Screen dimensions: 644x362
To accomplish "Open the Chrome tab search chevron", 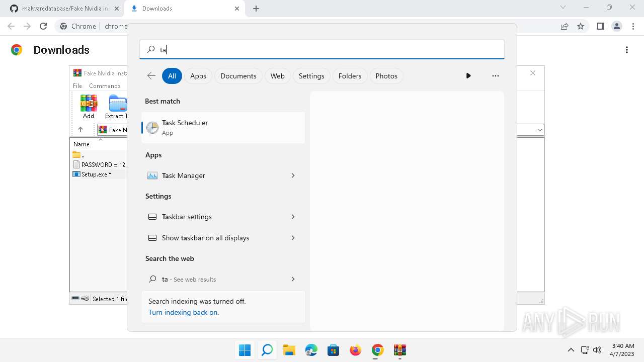I will 563,8.
